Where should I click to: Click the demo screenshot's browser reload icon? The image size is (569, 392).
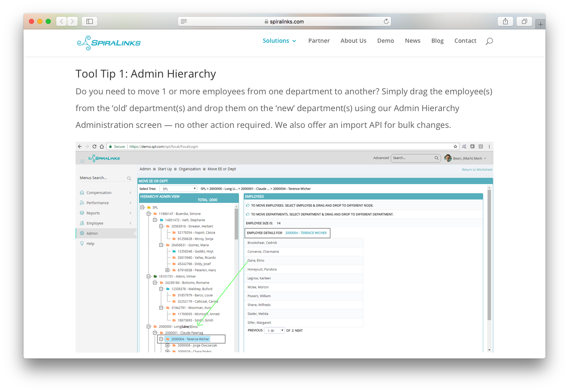click(94, 147)
